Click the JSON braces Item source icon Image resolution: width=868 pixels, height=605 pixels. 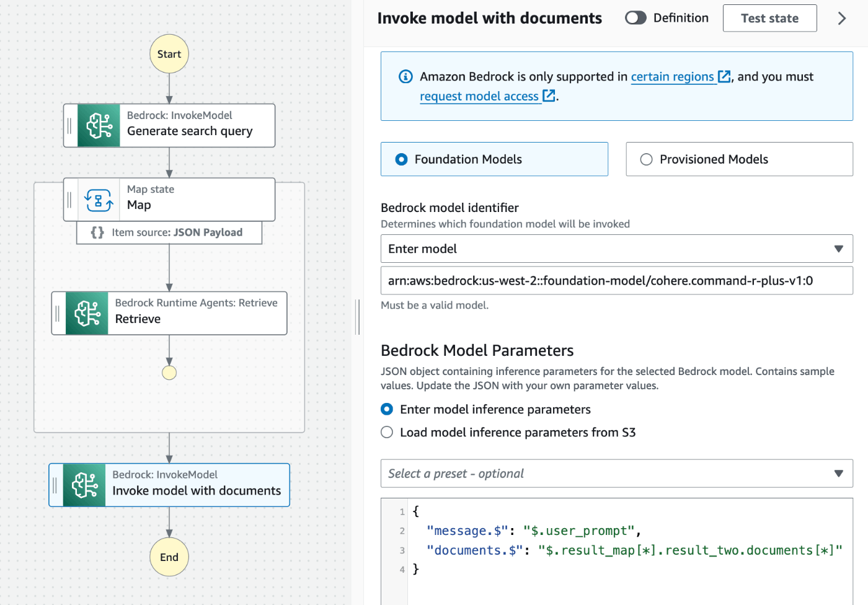click(x=97, y=232)
